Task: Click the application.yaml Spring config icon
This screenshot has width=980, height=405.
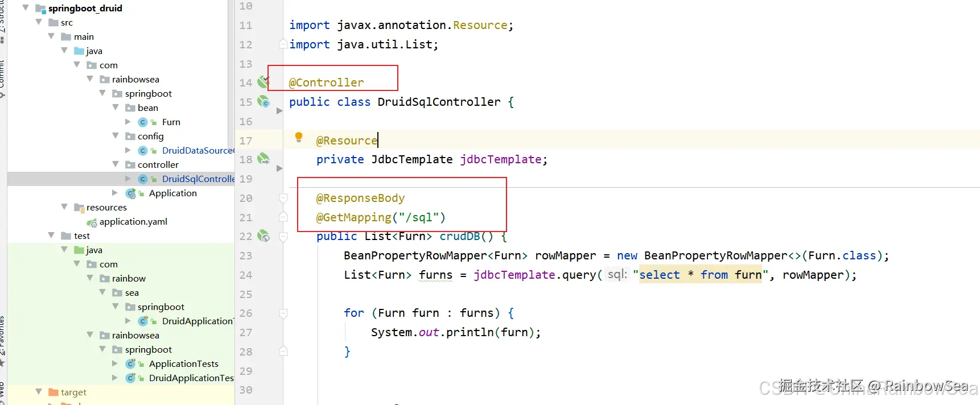Action: tap(91, 222)
